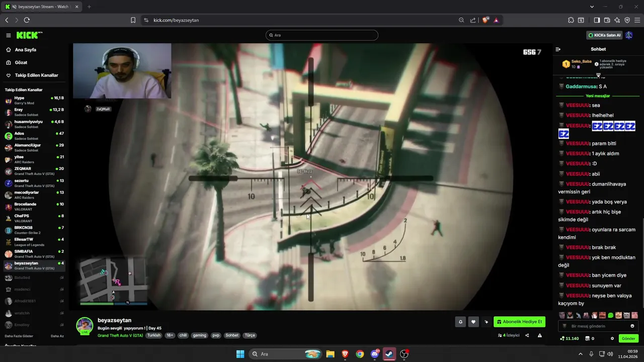Open a new browser tab
Screen dimensions: 644x362
click(89, 7)
